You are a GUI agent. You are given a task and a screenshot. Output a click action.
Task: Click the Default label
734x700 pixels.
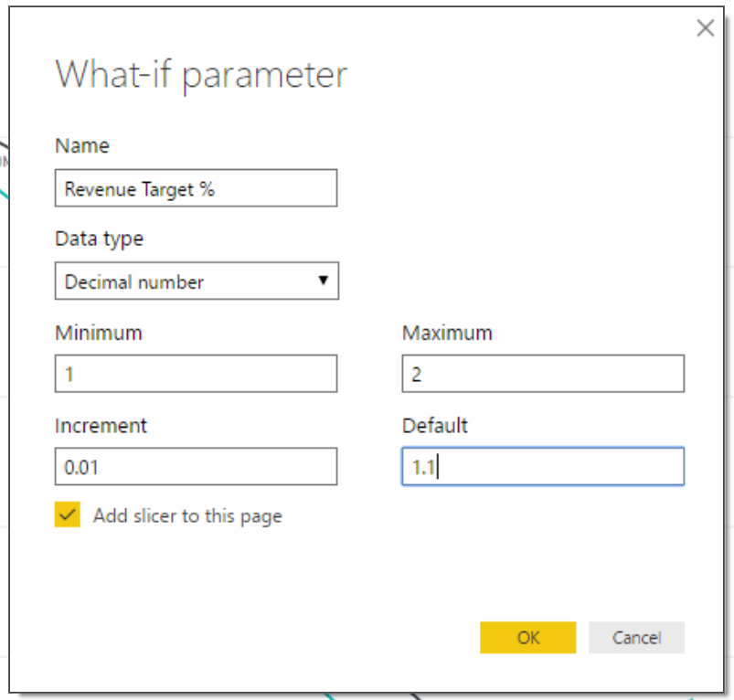(x=434, y=426)
